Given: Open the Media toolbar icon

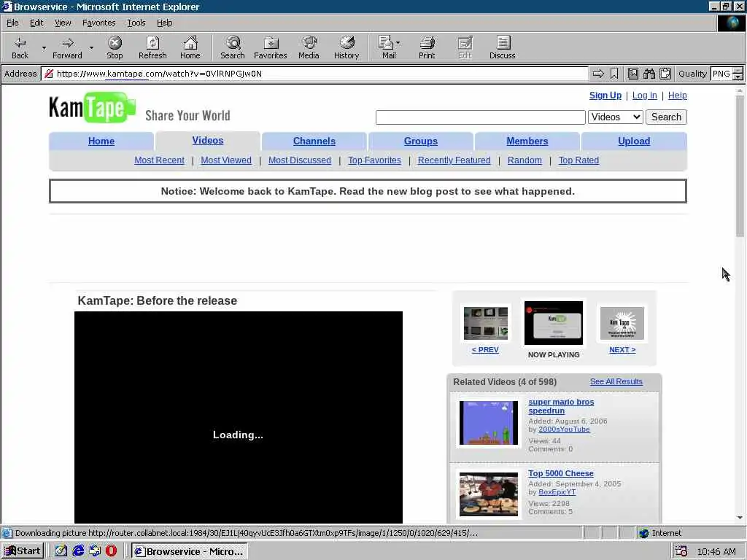Looking at the screenshot, I should 309,47.
